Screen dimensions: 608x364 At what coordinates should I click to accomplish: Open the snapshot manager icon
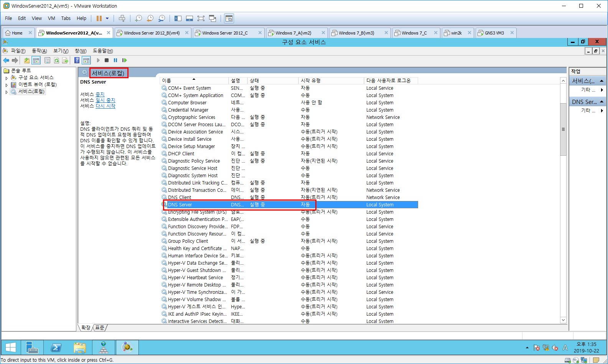pyautogui.click(x=161, y=18)
